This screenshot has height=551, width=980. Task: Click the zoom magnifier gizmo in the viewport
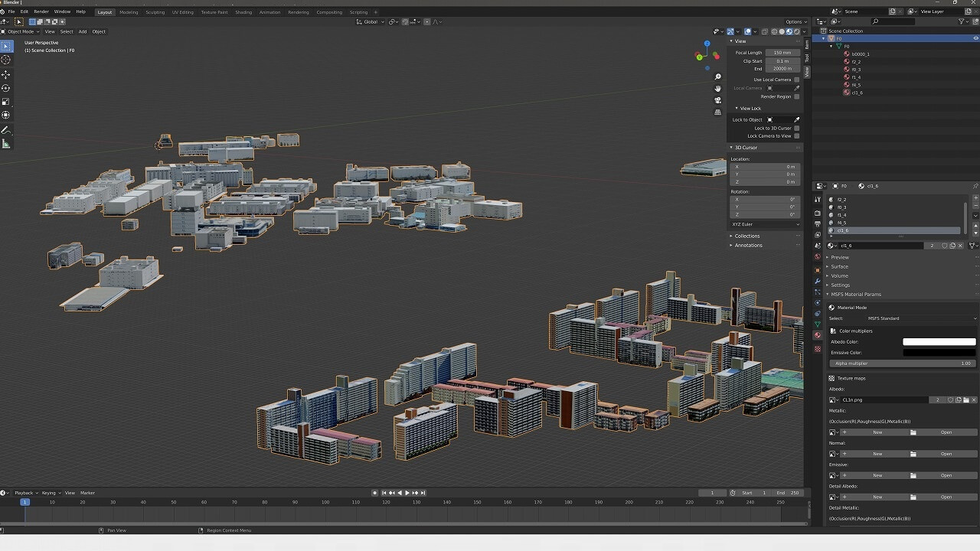[717, 77]
